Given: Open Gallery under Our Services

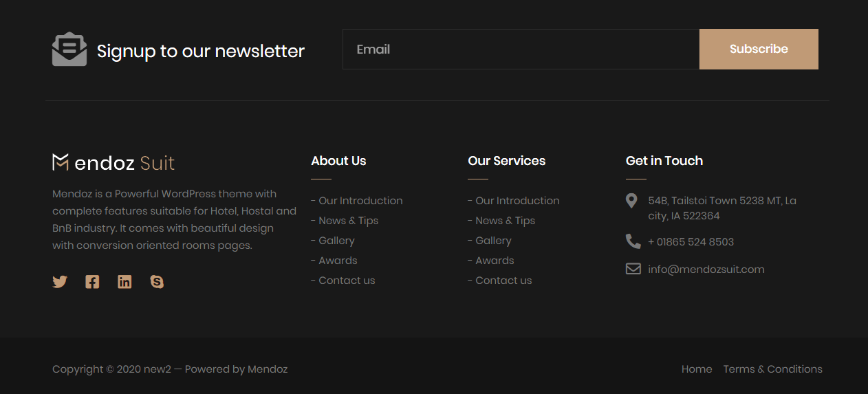Looking at the screenshot, I should pyautogui.click(x=493, y=241).
